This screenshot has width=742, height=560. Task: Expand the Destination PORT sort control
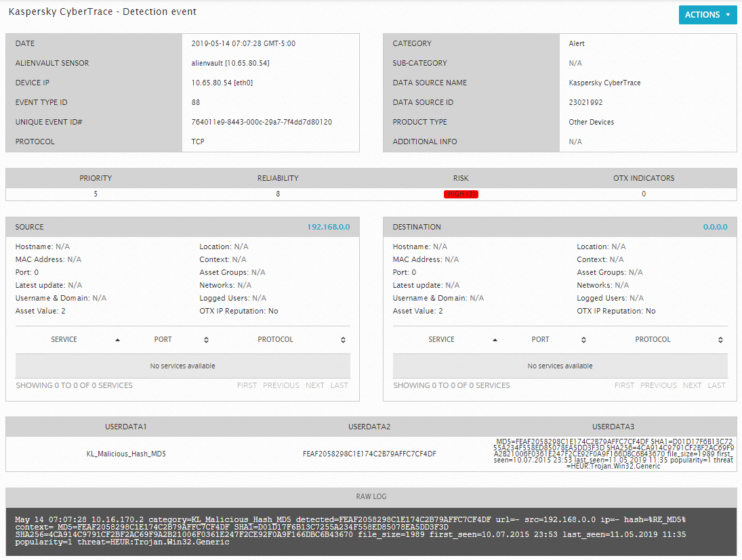coord(583,339)
